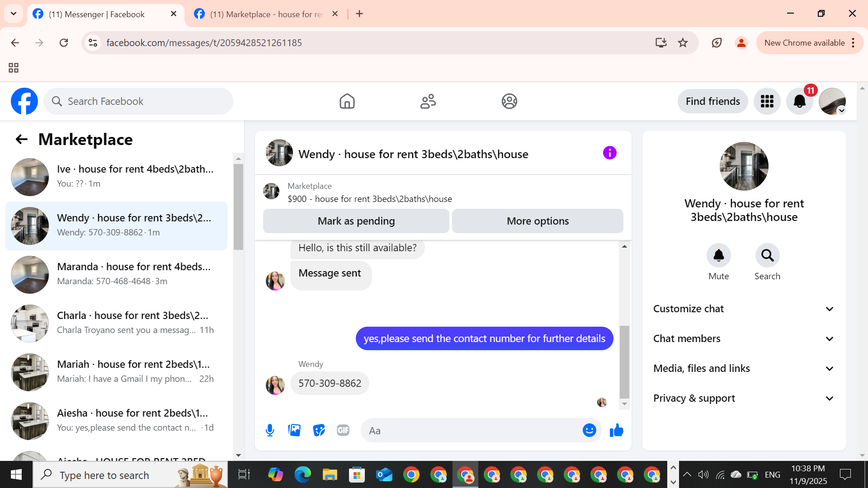The image size is (868, 488).
Task: Send a thumbs-up like
Action: pos(617,431)
